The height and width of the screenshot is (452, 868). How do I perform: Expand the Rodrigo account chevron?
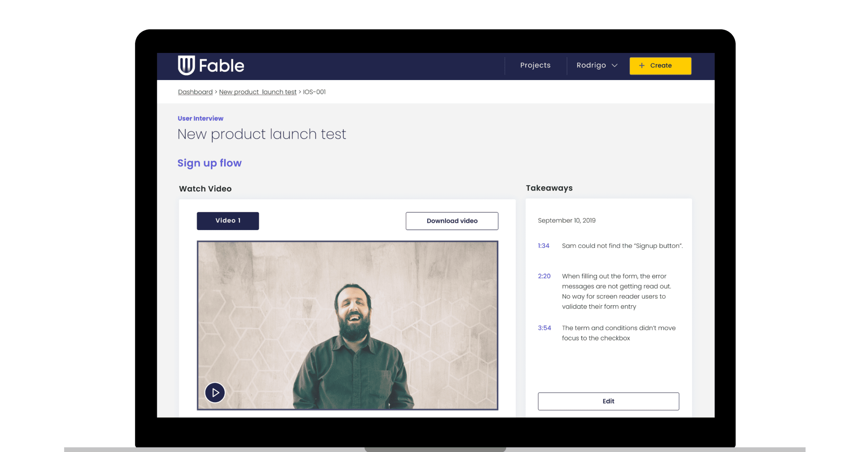tap(614, 65)
